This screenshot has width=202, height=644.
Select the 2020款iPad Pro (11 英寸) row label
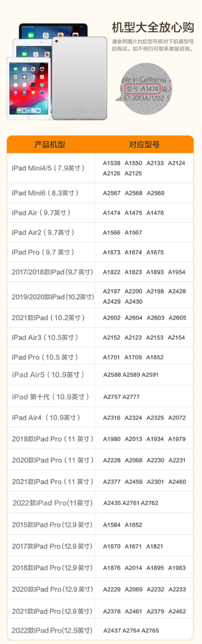click(x=53, y=460)
